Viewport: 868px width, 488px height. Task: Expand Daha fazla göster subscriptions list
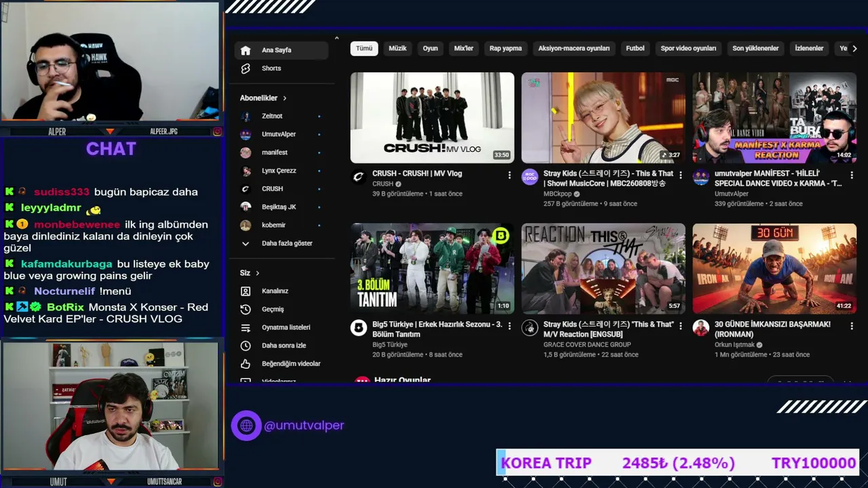pos(281,243)
